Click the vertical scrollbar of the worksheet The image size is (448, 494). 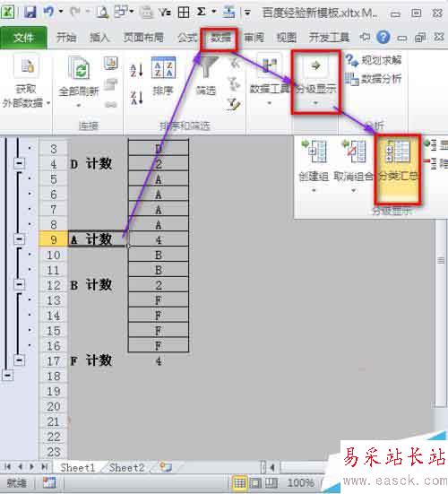pos(441,312)
